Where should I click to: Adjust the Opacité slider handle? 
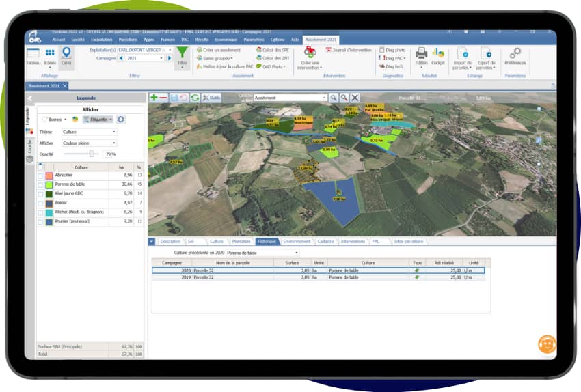pyautogui.click(x=91, y=154)
